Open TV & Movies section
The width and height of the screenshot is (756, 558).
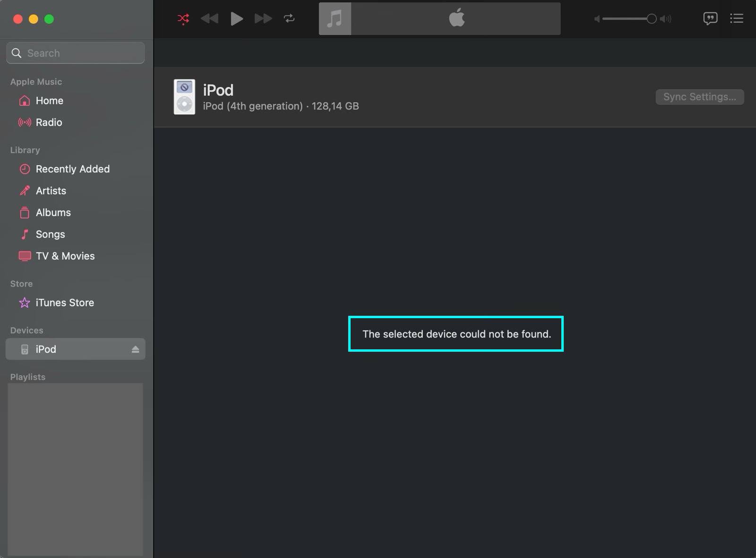pyautogui.click(x=76, y=256)
